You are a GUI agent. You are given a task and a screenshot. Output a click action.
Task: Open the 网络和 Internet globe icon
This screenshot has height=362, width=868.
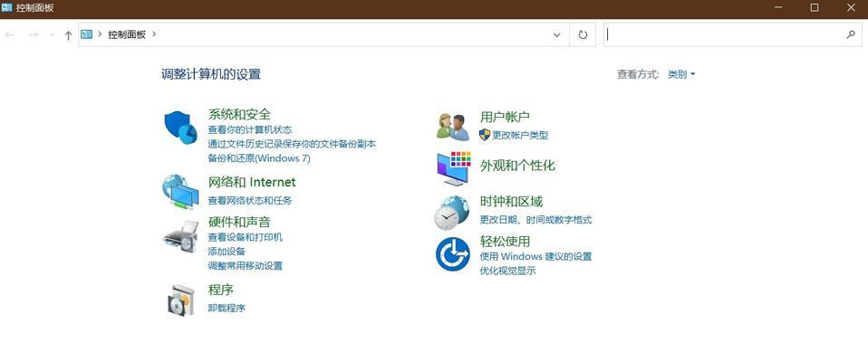tap(180, 191)
